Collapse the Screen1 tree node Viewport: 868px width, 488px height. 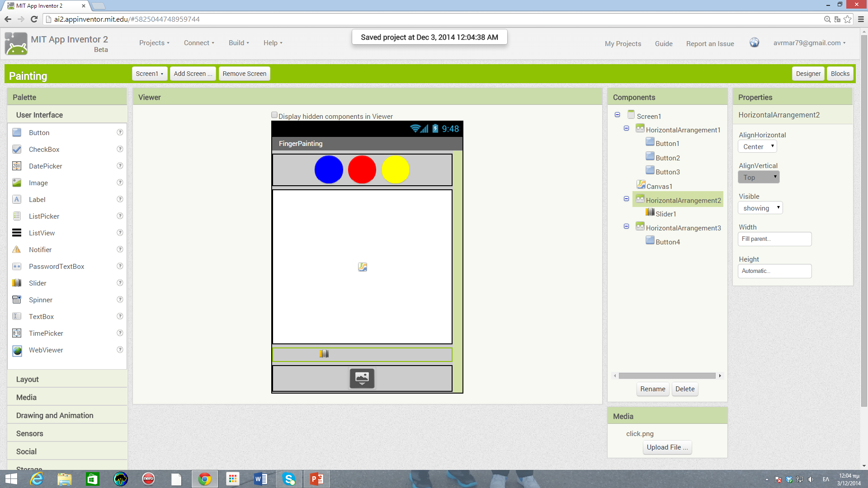coord(617,115)
